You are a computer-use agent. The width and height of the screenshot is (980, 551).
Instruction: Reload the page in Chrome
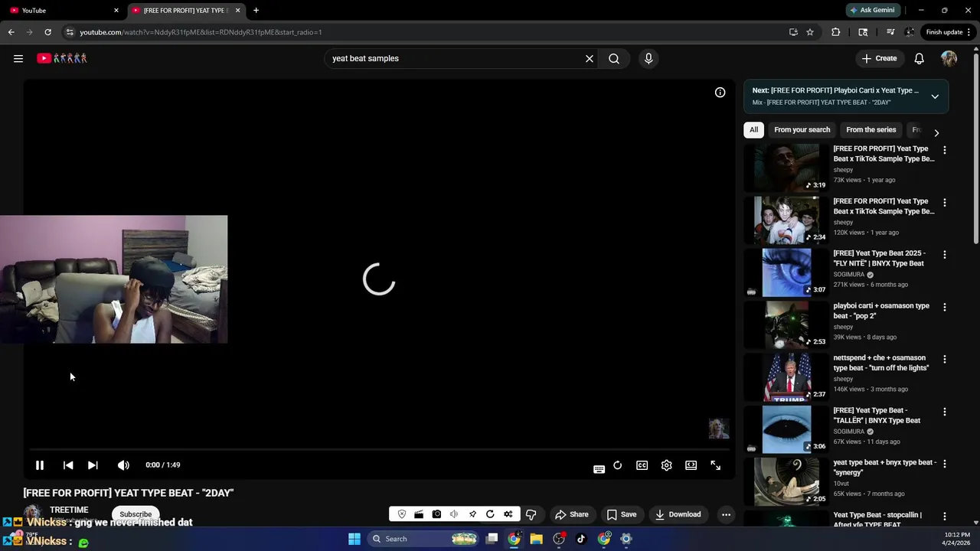pyautogui.click(x=47, y=32)
